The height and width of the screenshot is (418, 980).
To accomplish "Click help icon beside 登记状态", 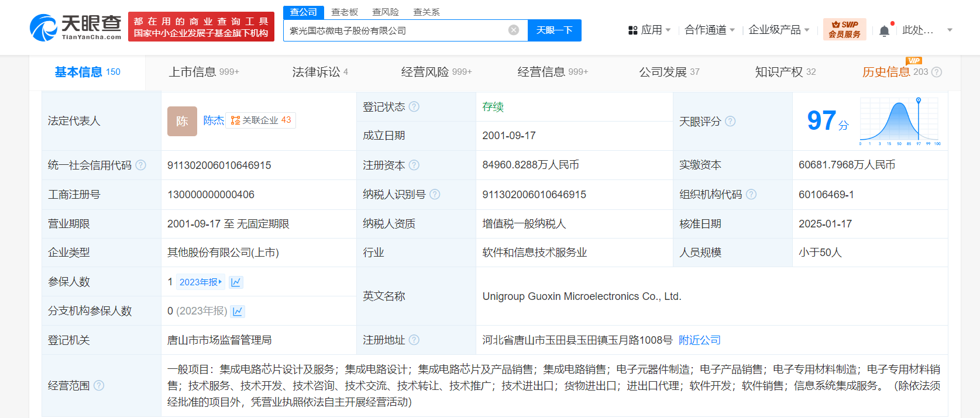I will pos(414,106).
